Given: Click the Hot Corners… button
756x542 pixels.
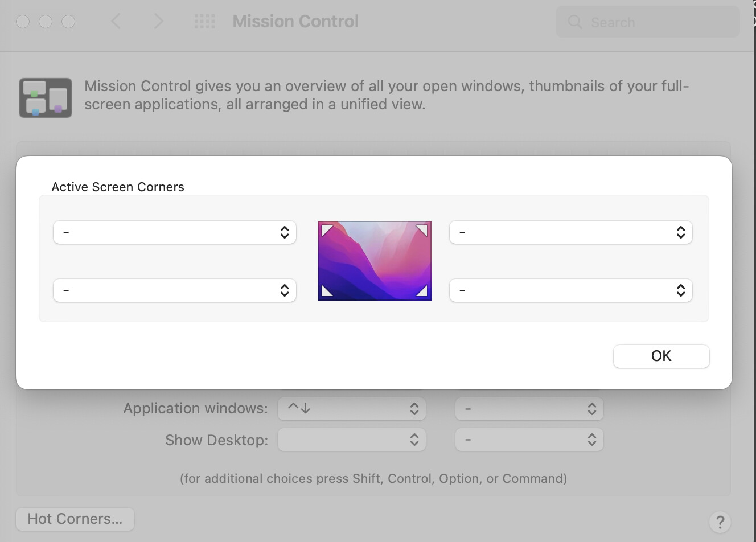Looking at the screenshot, I should tap(75, 519).
